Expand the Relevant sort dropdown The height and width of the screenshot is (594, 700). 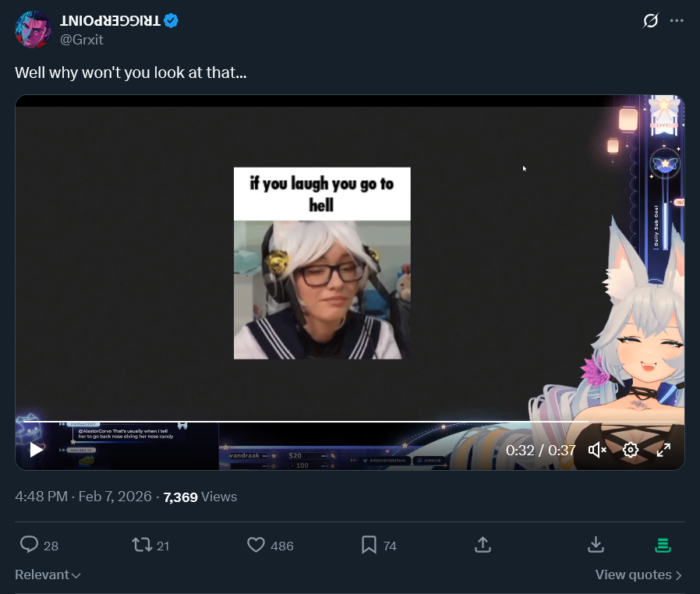[48, 575]
